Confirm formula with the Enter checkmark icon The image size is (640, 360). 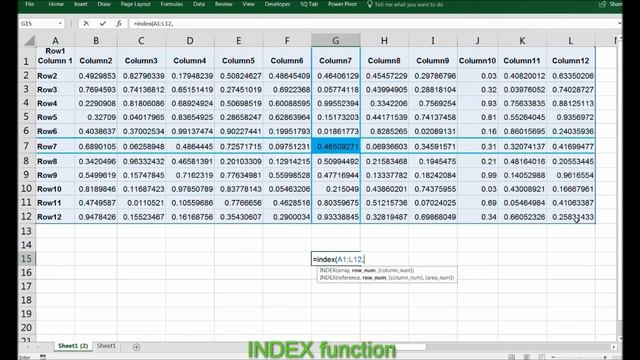pyautogui.click(x=102, y=23)
